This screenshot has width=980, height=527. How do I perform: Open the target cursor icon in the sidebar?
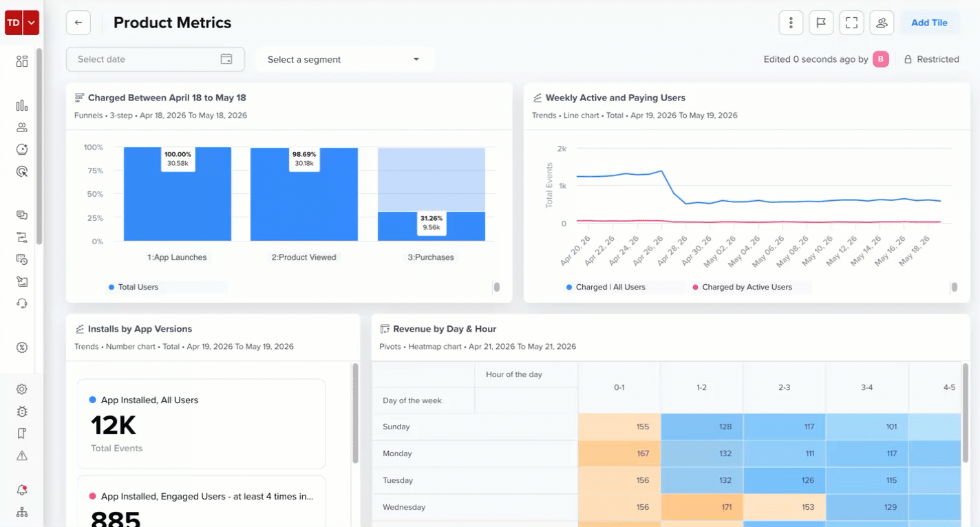coord(22,171)
